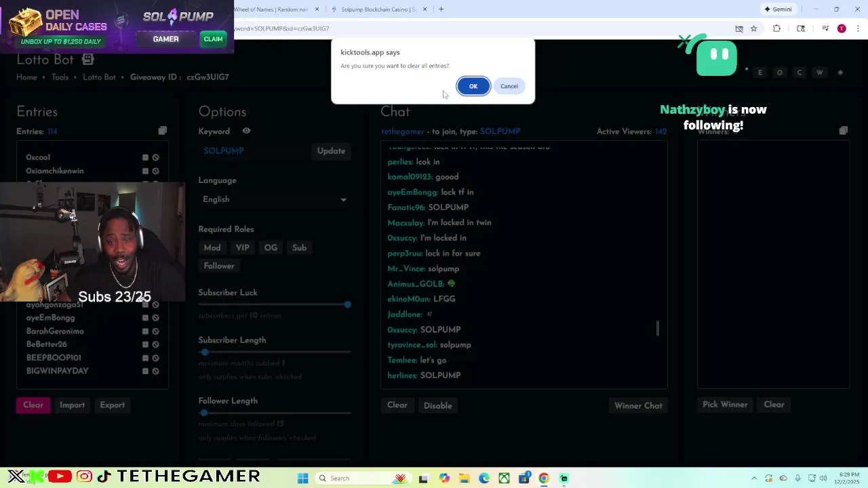Image resolution: width=868 pixels, height=488 pixels.
Task: Remove entry icon for ayeEmBongg
Action: tap(145, 318)
